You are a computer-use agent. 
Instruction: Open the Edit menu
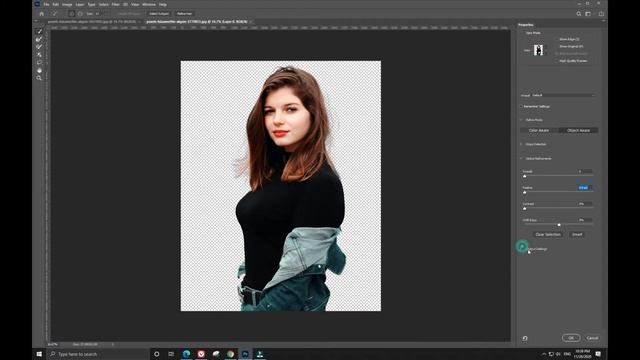click(56, 4)
